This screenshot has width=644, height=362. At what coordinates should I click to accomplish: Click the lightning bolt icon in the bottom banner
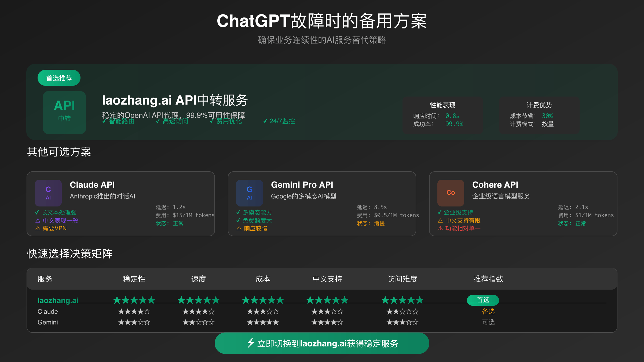(251, 343)
